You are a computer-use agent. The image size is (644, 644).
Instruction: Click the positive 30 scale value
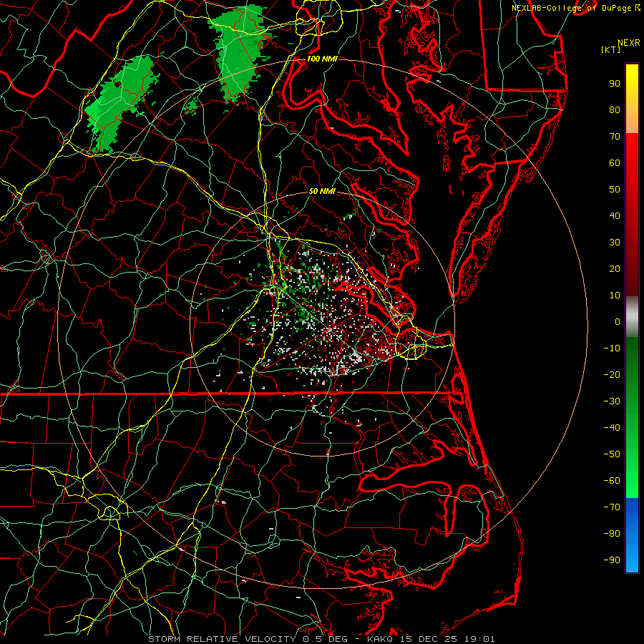(x=615, y=243)
